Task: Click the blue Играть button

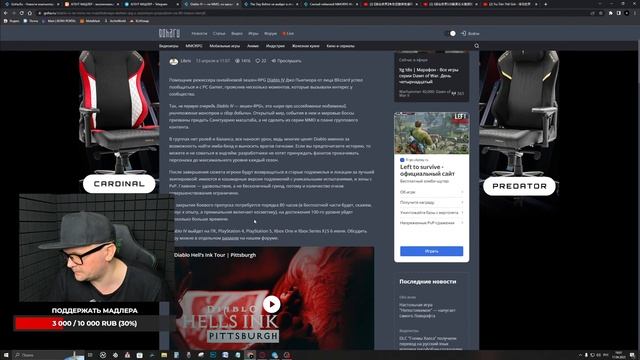Action: [x=431, y=251]
